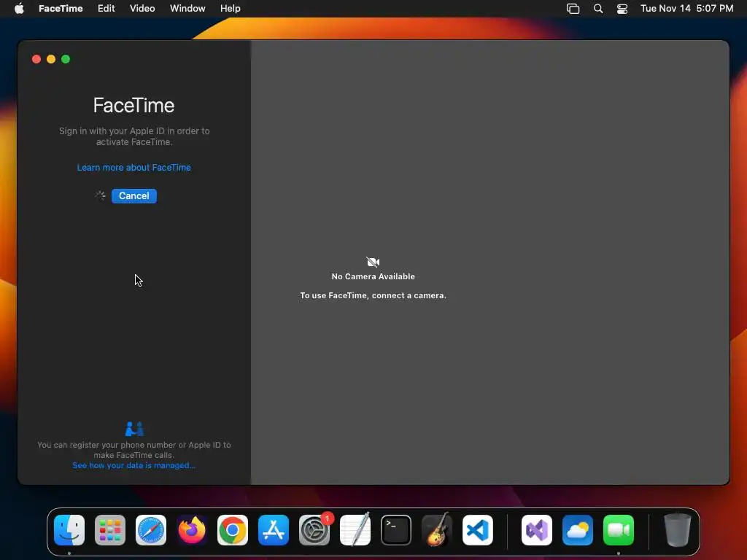The image size is (747, 560).
Task: Open TextEdit from the Dock
Action: 355,530
